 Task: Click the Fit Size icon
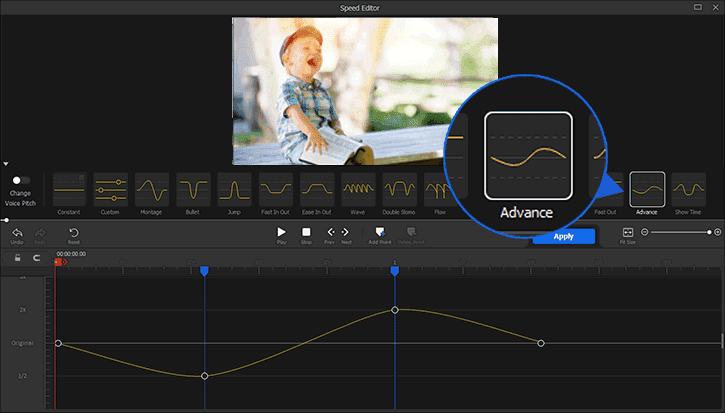tap(628, 232)
